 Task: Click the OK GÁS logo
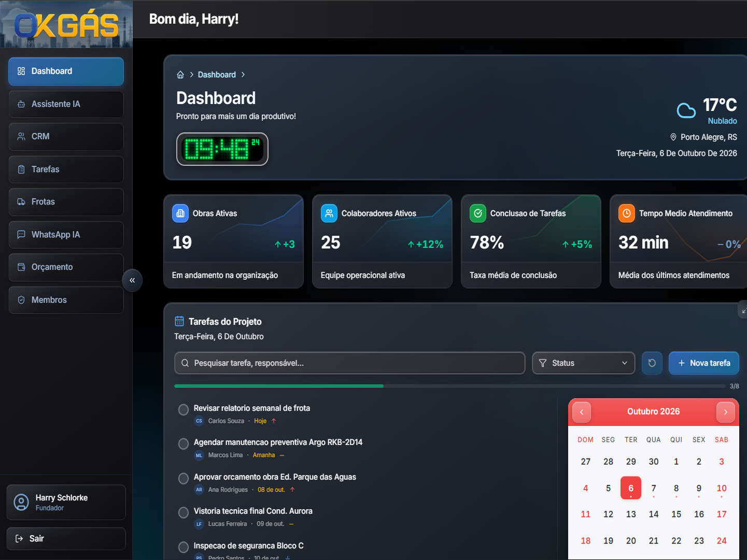tap(66, 25)
